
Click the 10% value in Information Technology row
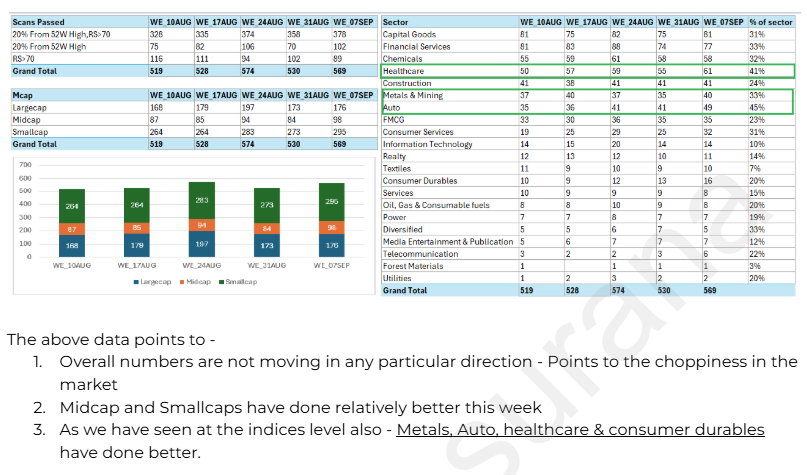pos(757,144)
